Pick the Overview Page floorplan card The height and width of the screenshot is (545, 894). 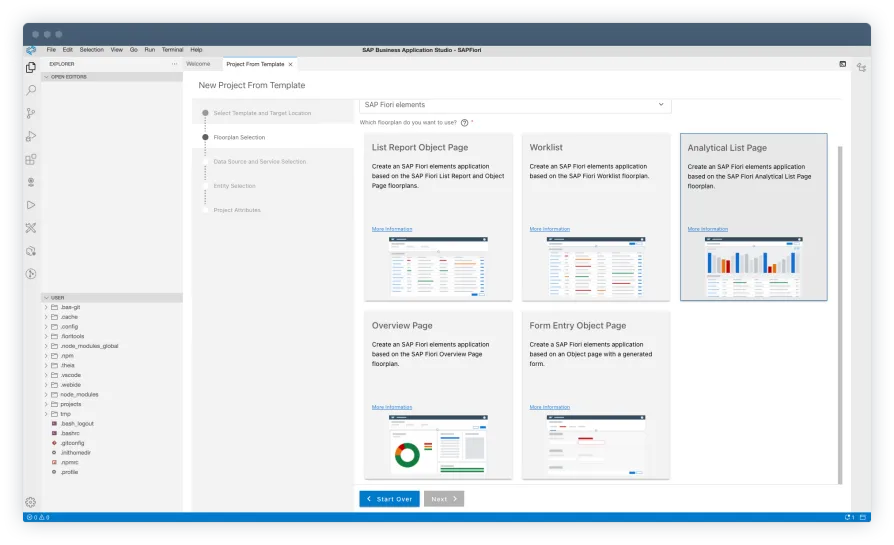tap(438, 395)
